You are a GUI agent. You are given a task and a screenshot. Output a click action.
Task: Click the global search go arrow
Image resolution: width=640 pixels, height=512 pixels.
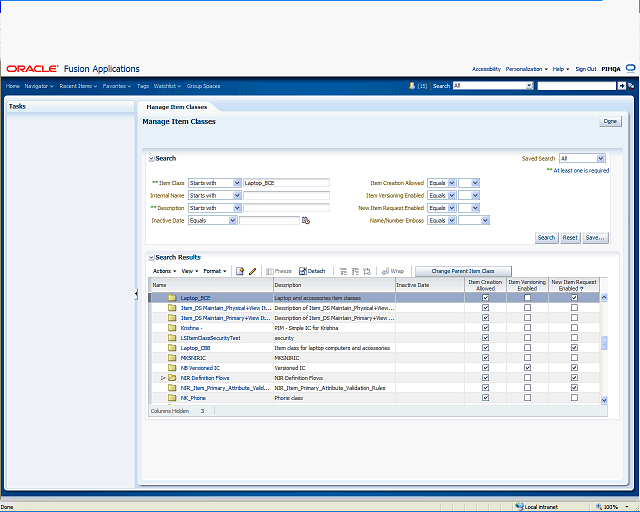click(x=621, y=86)
